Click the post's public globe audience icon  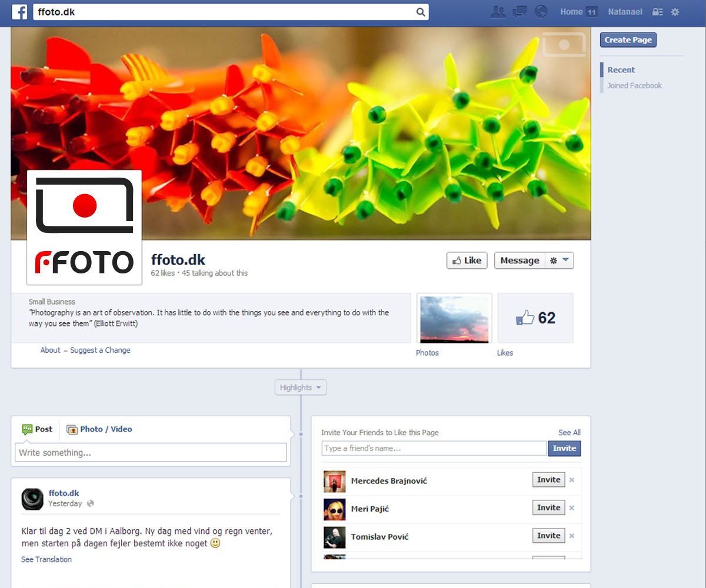90,504
